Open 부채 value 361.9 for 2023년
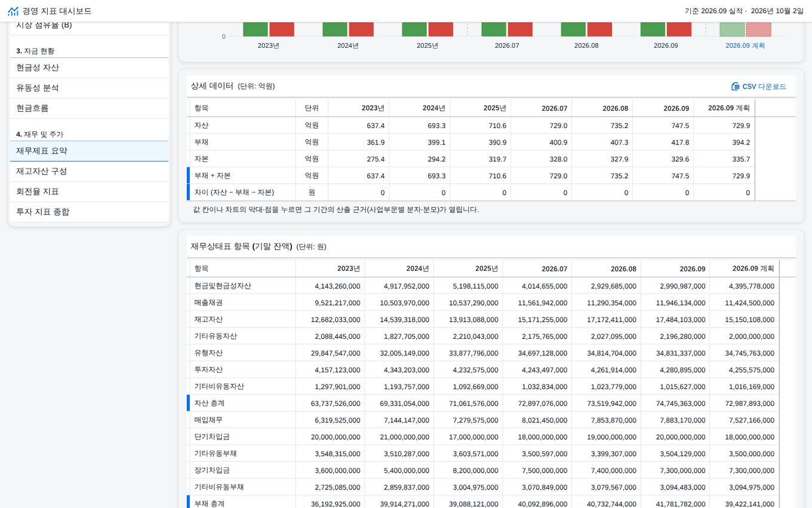 click(x=358, y=142)
